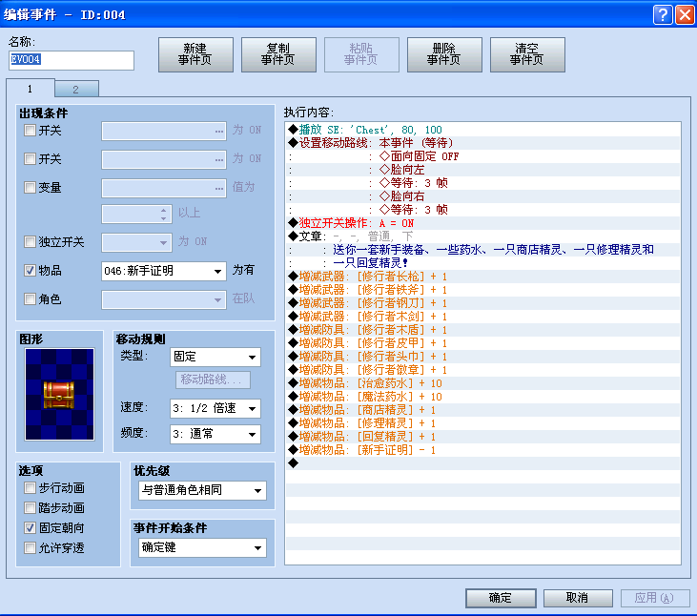This screenshot has height=616, width=697.
Task: Select the empty last command line
Action: pyautogui.click(x=482, y=463)
